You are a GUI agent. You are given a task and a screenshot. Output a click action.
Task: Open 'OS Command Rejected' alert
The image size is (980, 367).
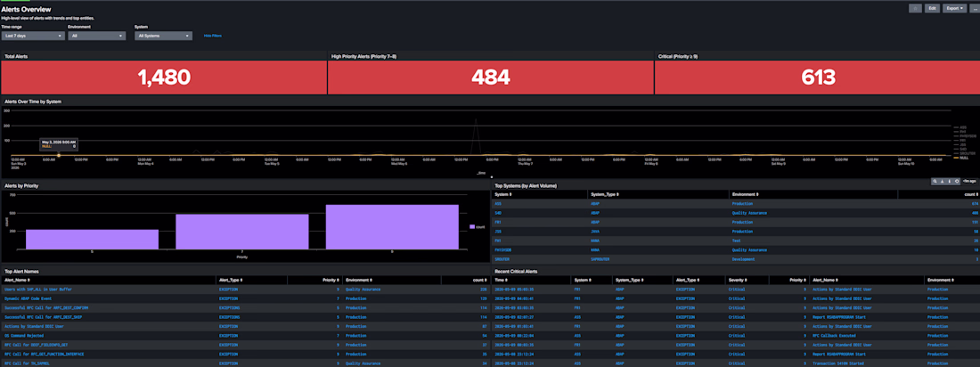(x=24, y=336)
